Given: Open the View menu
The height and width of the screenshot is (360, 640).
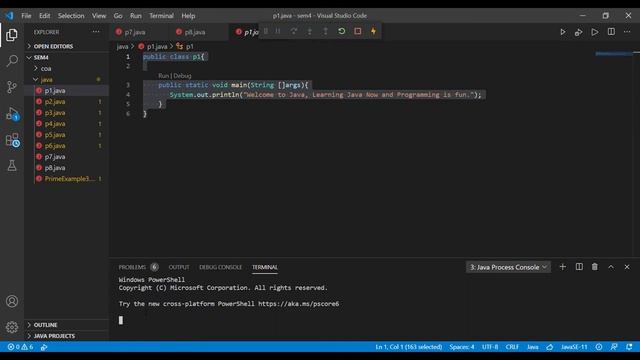Looking at the screenshot, I should [x=99, y=16].
